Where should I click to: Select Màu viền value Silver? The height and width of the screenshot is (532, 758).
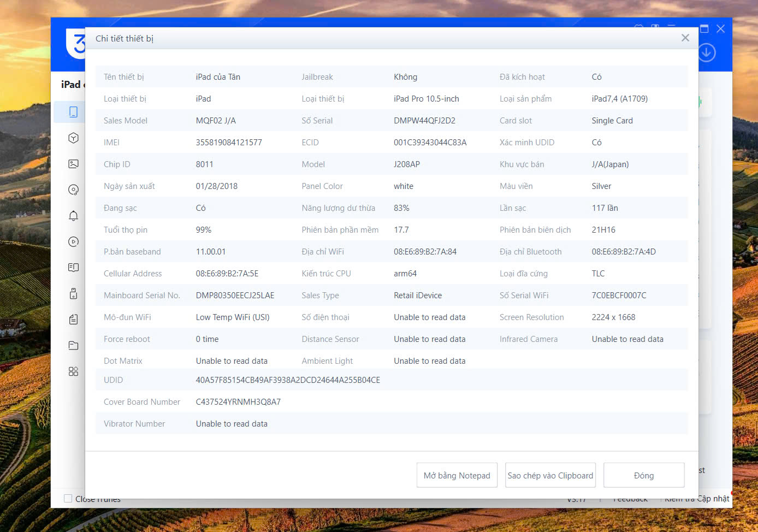601,186
